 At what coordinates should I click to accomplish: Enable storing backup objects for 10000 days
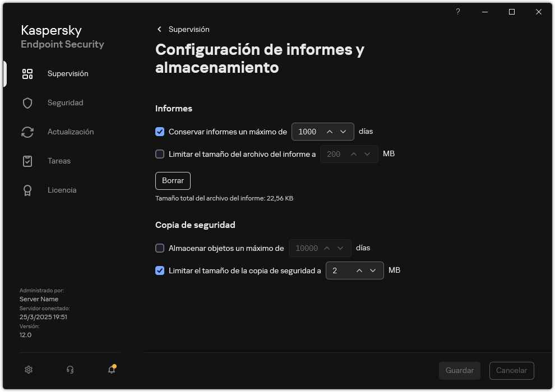click(x=160, y=248)
